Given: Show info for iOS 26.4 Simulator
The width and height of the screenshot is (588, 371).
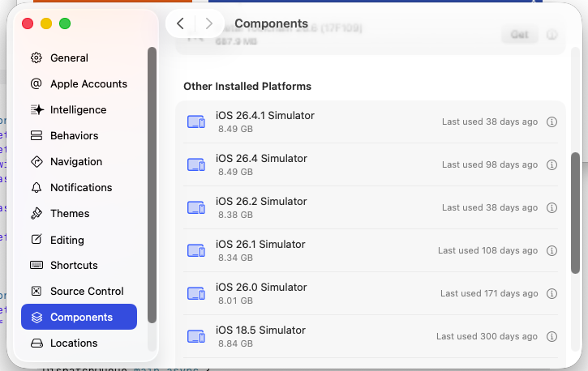Looking at the screenshot, I should coord(552,164).
